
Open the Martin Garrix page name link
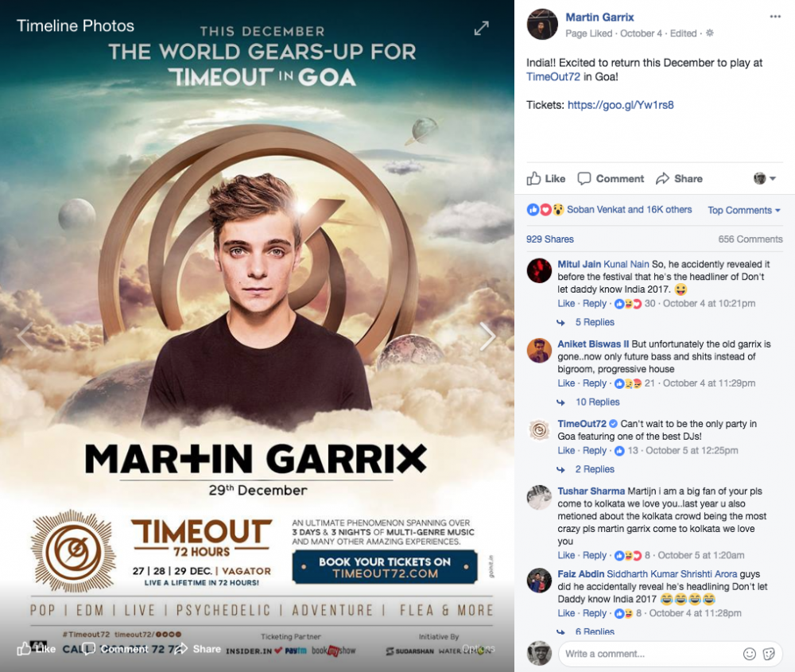coord(599,17)
